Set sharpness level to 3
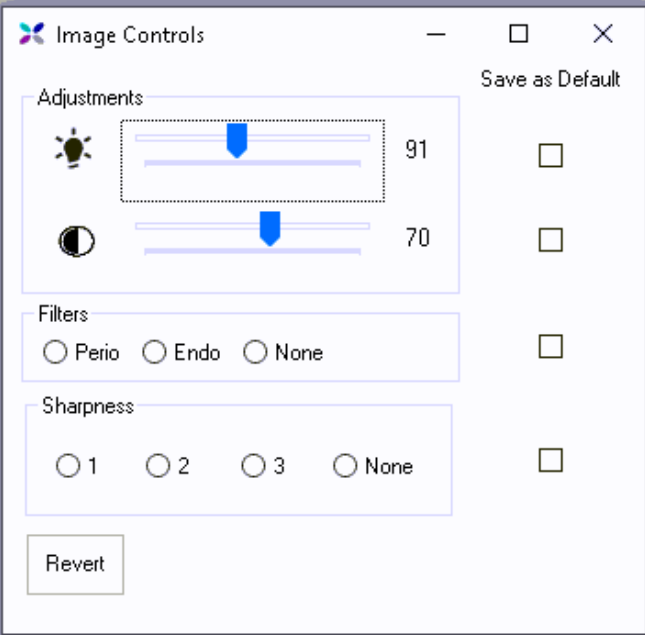The width and height of the screenshot is (645, 635). click(x=254, y=466)
